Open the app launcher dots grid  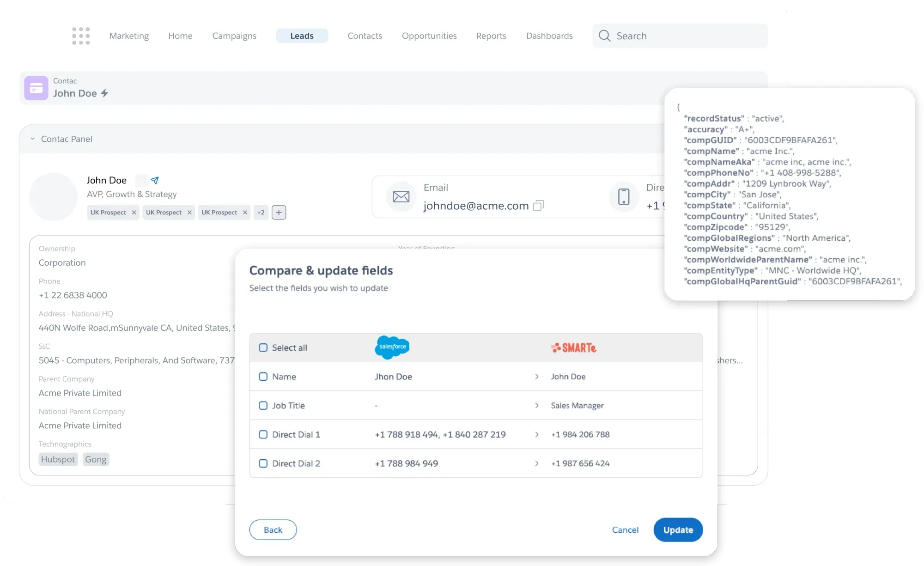coord(81,36)
